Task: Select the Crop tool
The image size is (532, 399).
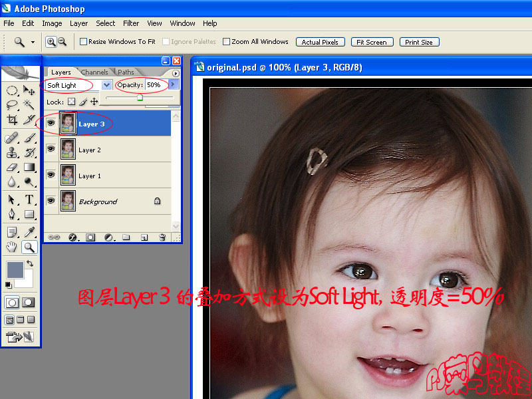Action: [12, 120]
